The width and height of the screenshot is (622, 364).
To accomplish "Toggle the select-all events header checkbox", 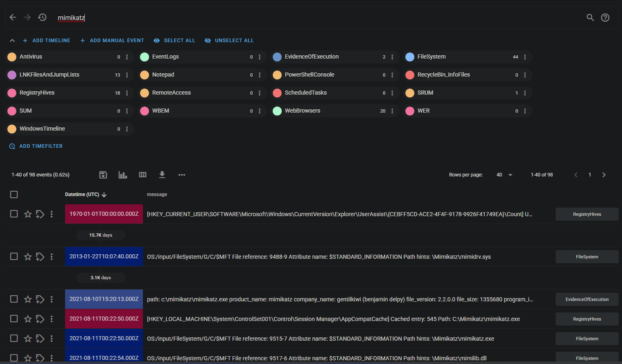I will [14, 194].
